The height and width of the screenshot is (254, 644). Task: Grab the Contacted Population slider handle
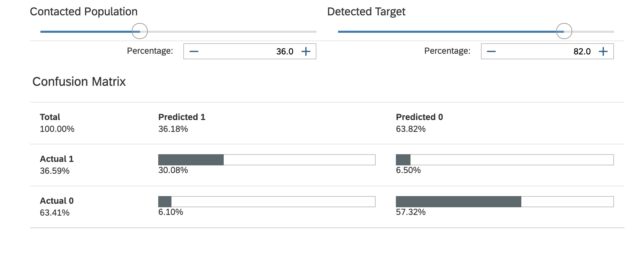[x=140, y=31]
